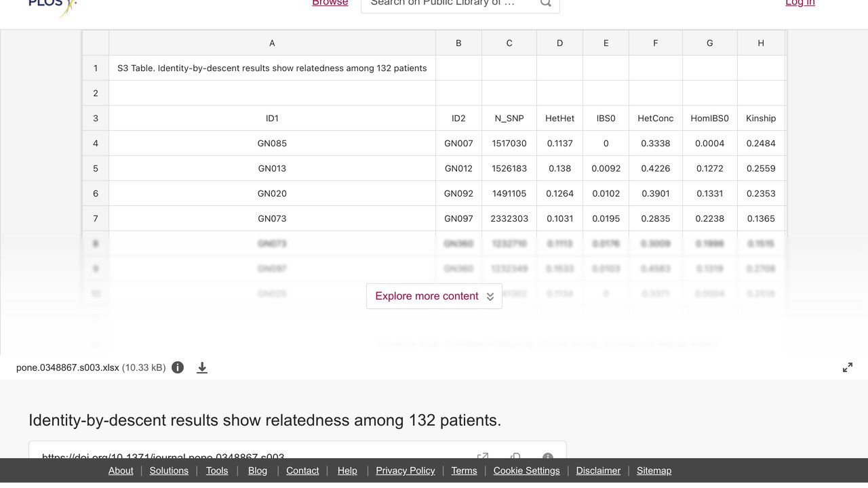Click the S3 Table title cell

[272, 68]
